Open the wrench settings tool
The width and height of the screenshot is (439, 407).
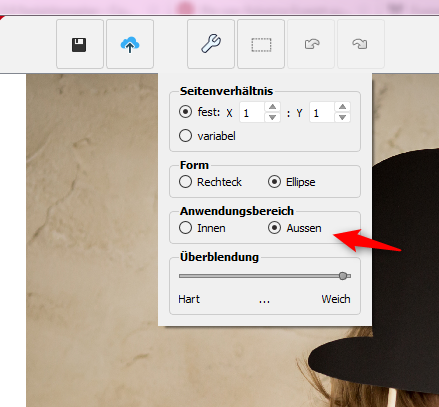(x=211, y=44)
